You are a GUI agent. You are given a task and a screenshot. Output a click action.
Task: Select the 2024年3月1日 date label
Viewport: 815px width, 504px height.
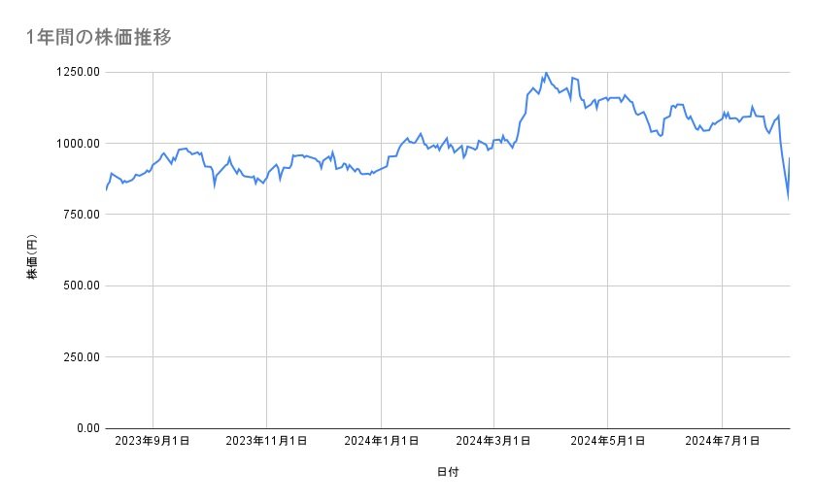493,442
